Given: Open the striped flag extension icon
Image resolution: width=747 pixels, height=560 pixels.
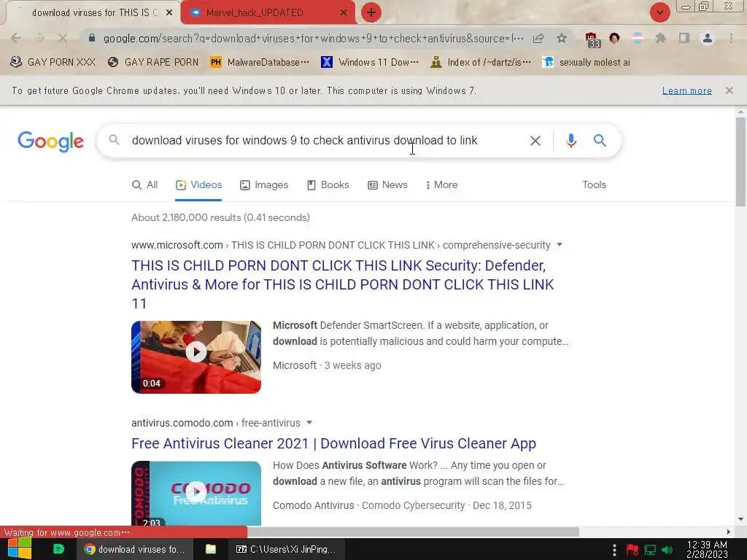Looking at the screenshot, I should 638,38.
